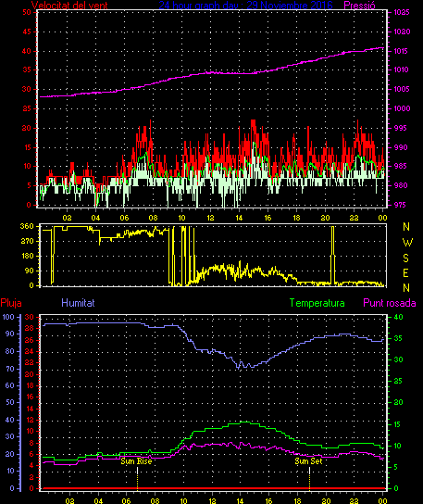The image size is (423, 504).
Task: Click the 'Pressió' magenta label
Action: (x=359, y=6)
